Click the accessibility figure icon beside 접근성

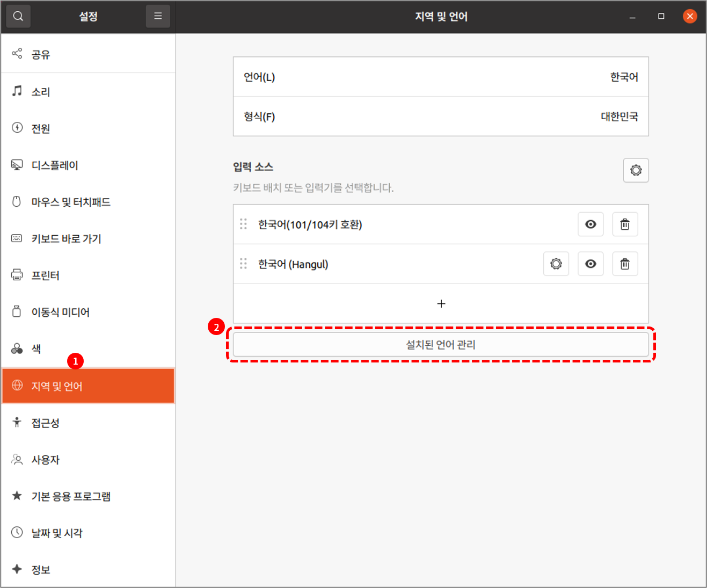(x=17, y=423)
